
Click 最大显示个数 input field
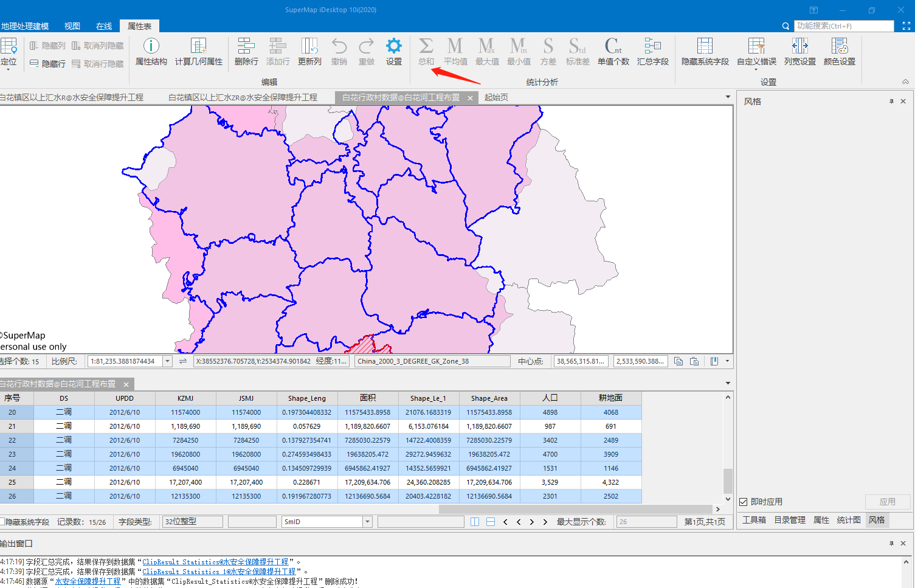(646, 522)
